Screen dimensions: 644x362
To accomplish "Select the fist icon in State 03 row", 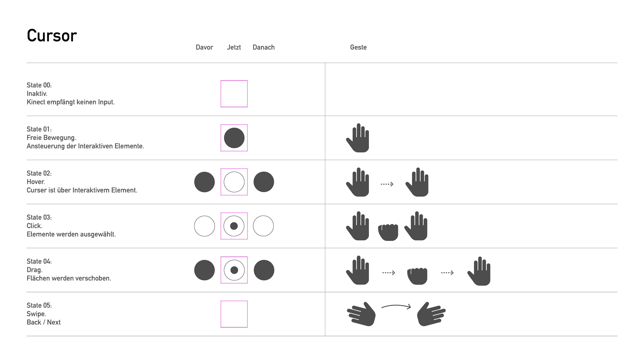I will coord(388,232).
